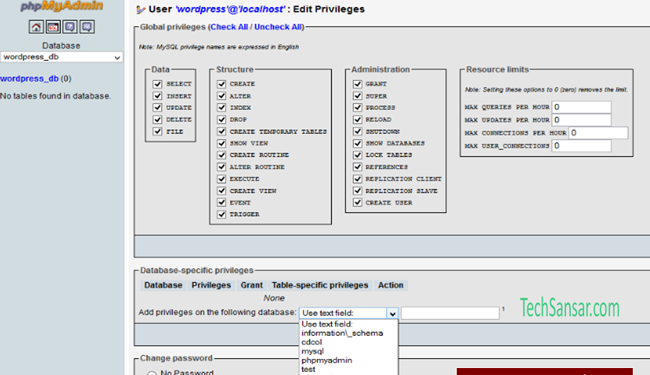Screen dimensions: 650x375
Task: Click the Uncheck All link
Action: click(x=278, y=27)
